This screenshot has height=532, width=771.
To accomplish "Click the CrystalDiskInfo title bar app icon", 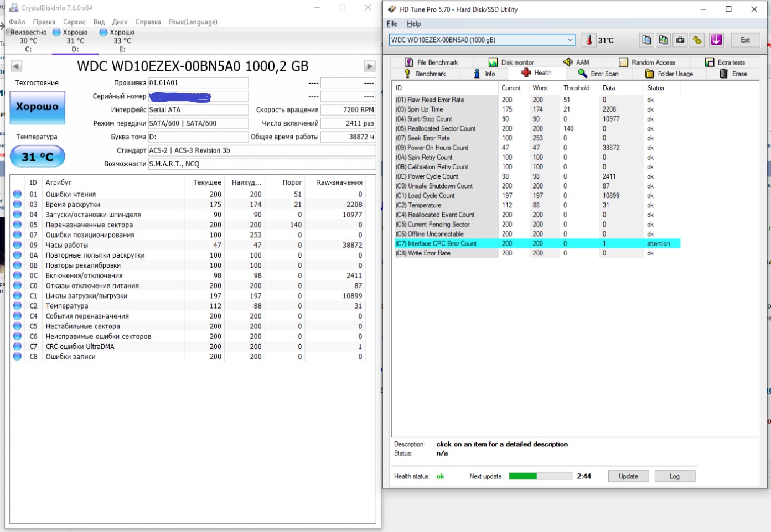I will click(14, 8).
